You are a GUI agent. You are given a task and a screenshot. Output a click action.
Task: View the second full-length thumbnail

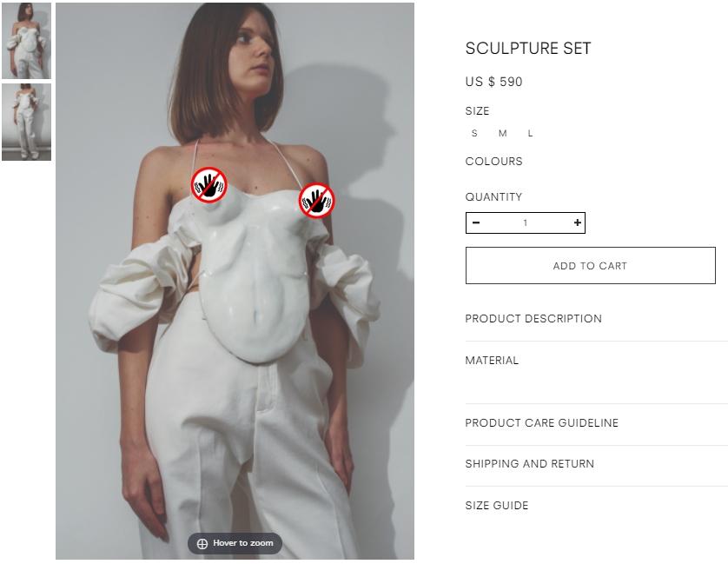coord(26,123)
